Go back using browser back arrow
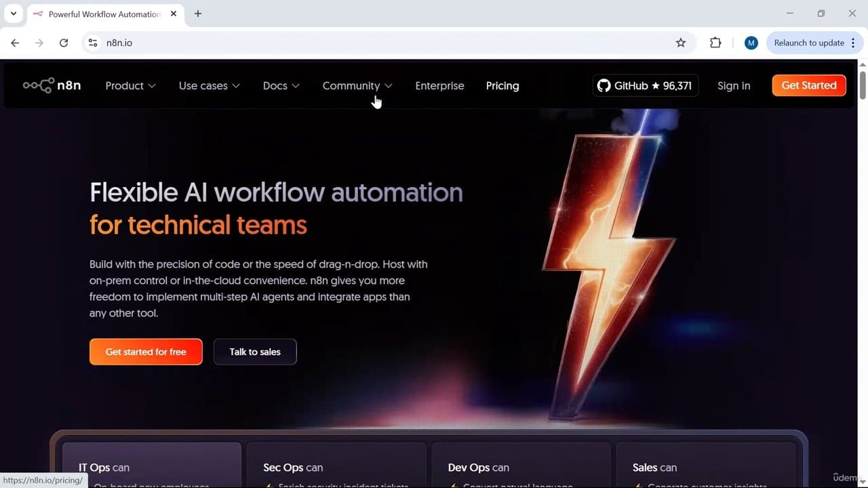 [x=15, y=43]
